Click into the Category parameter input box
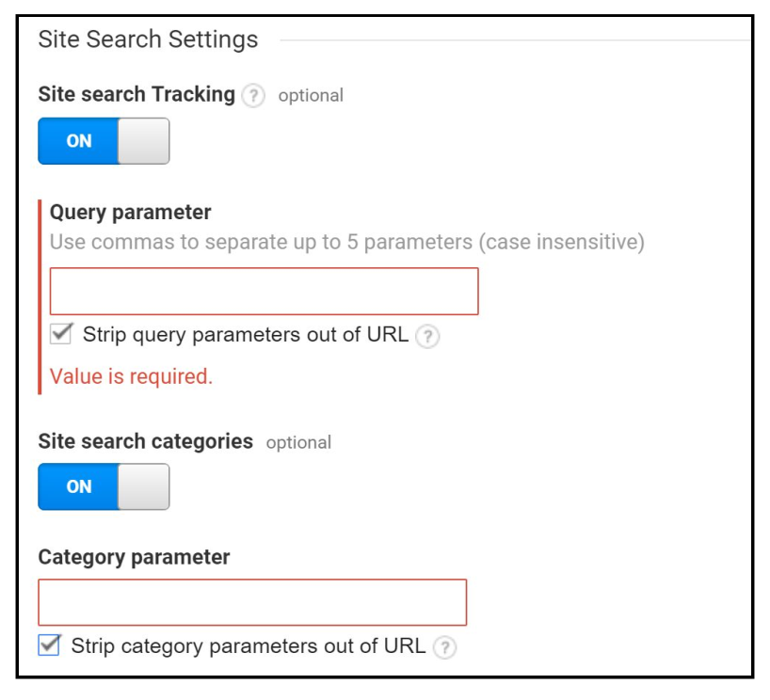This screenshot has width=770, height=700. pos(252,602)
